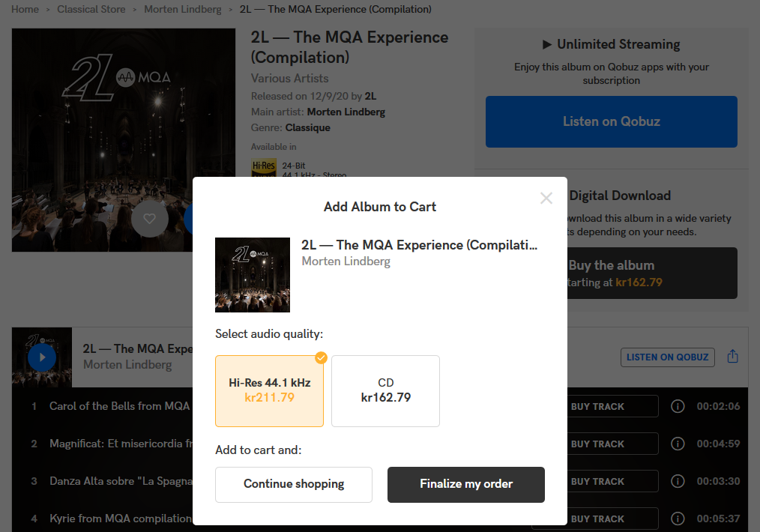
Task: Select CD audio quality at kr162.79
Action: pyautogui.click(x=385, y=390)
